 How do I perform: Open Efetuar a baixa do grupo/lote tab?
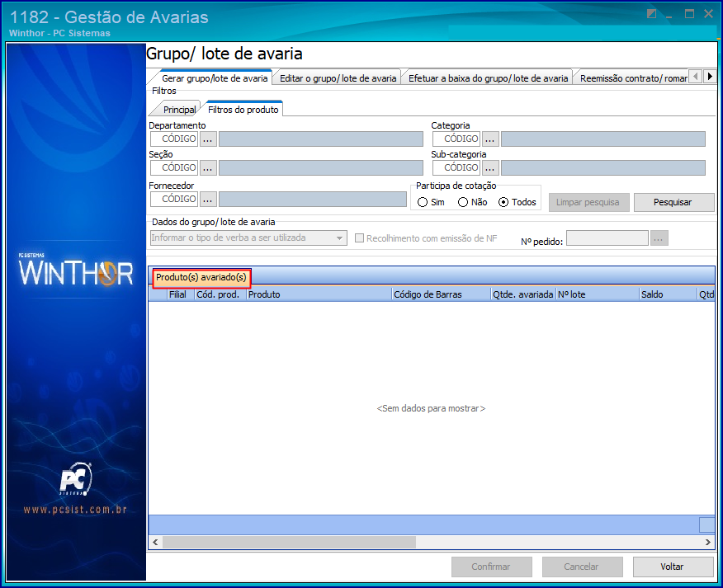click(x=488, y=78)
